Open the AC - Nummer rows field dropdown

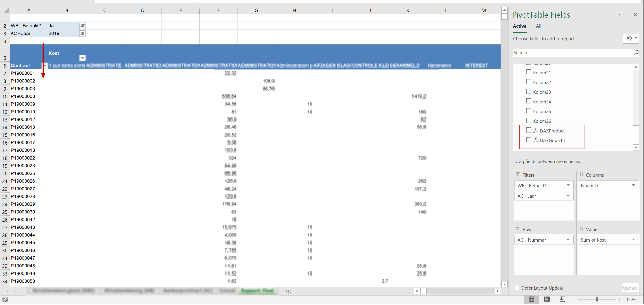[568, 240]
